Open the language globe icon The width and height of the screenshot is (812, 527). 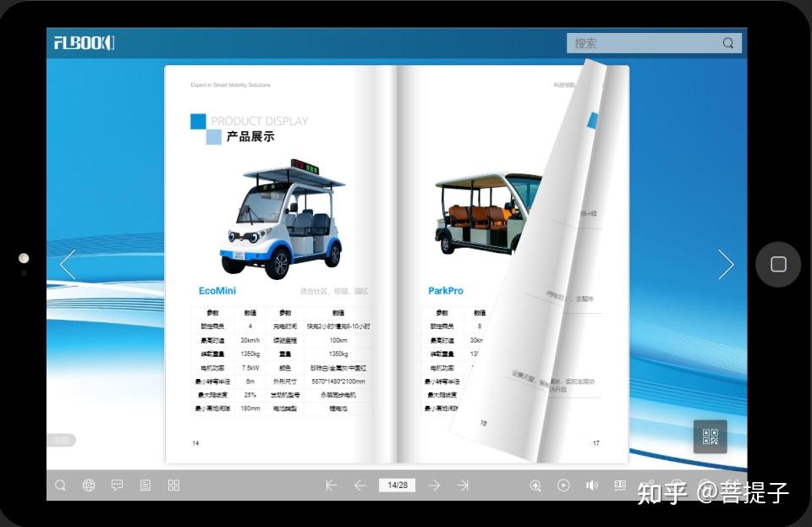pos(89,486)
